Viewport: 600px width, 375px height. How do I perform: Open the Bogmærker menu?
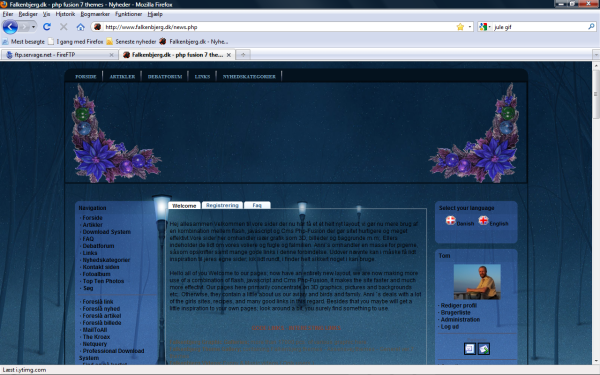[95, 14]
